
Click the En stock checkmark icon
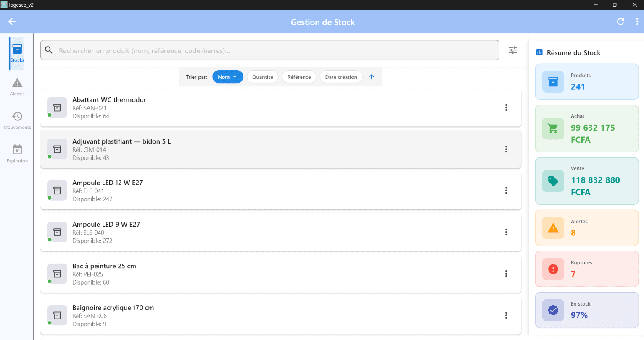coord(553,310)
